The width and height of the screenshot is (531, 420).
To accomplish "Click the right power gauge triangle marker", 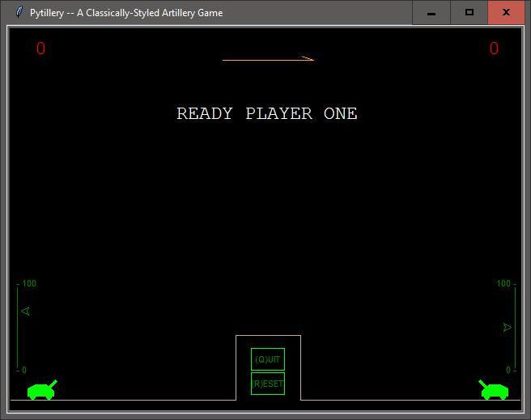I will (x=507, y=327).
